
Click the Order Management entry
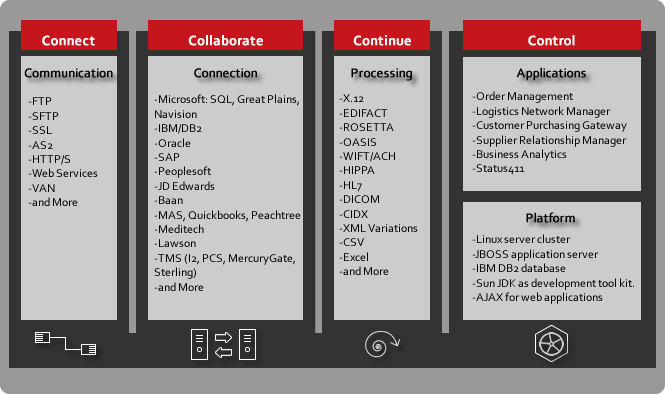coord(522,96)
